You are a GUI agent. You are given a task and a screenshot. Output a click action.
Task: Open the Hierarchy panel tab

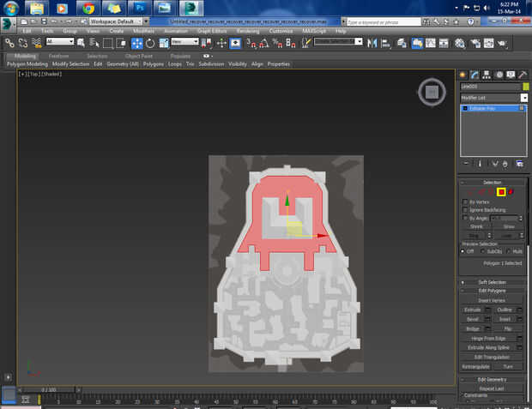[x=487, y=75]
